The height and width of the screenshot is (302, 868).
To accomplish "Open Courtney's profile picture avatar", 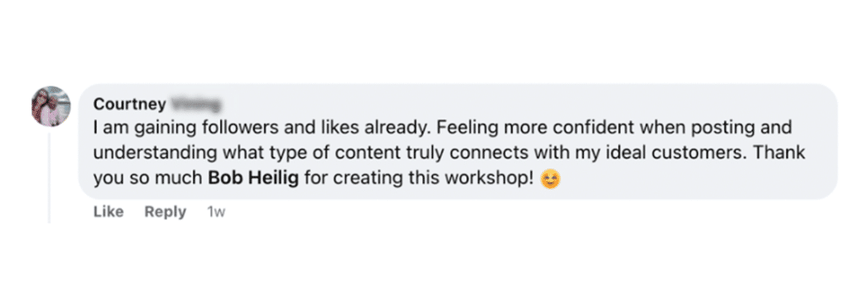I will (x=51, y=106).
